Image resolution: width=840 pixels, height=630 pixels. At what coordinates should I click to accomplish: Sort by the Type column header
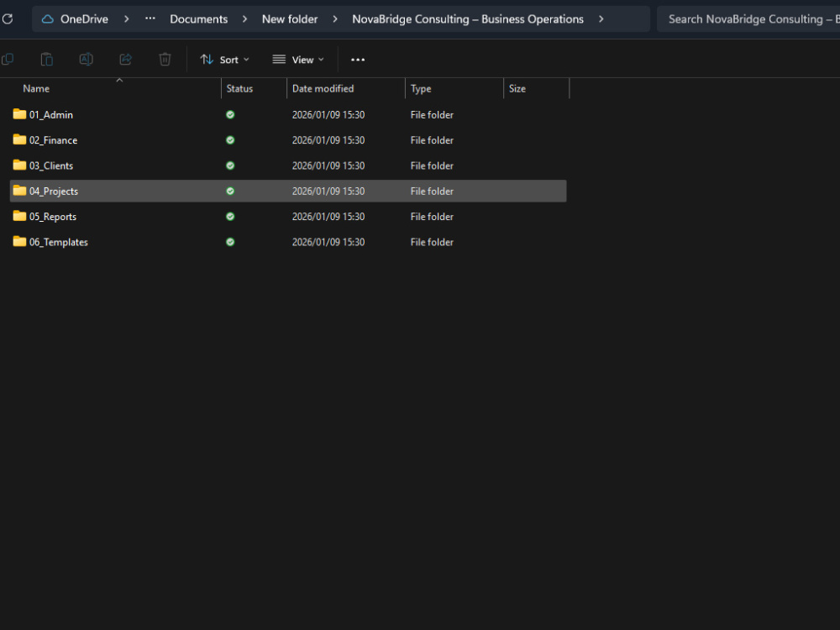tap(421, 89)
